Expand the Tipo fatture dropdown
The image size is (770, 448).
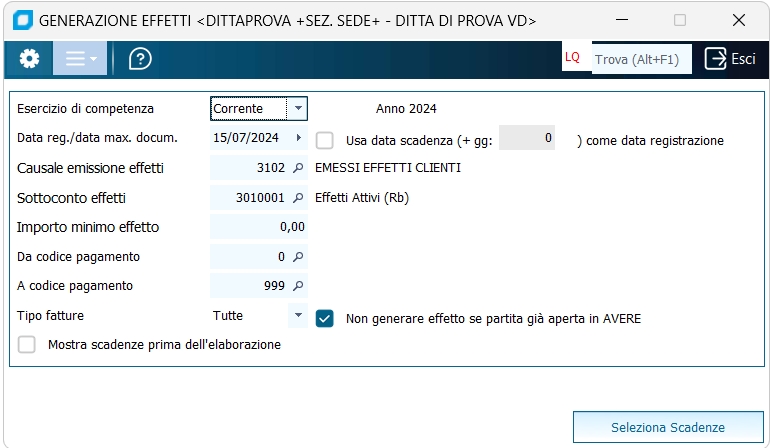(297, 316)
